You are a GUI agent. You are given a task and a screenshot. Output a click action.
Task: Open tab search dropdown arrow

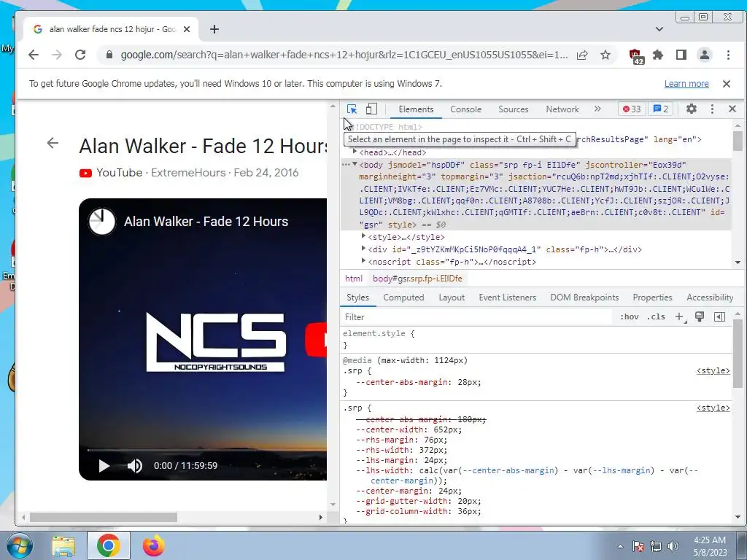click(x=659, y=29)
